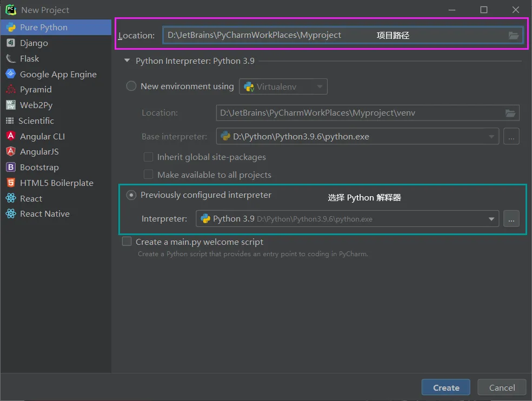
Task: Select React Native project type
Action: tap(56, 213)
